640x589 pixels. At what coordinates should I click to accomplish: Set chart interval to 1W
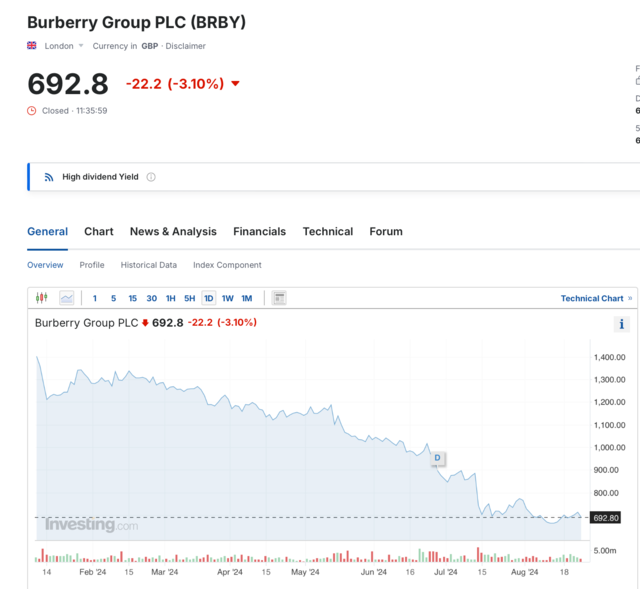[227, 298]
